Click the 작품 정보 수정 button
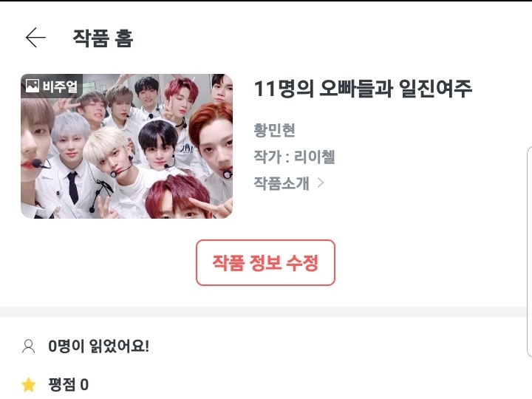Viewport: 532px width, 399px height. pyautogui.click(x=265, y=262)
